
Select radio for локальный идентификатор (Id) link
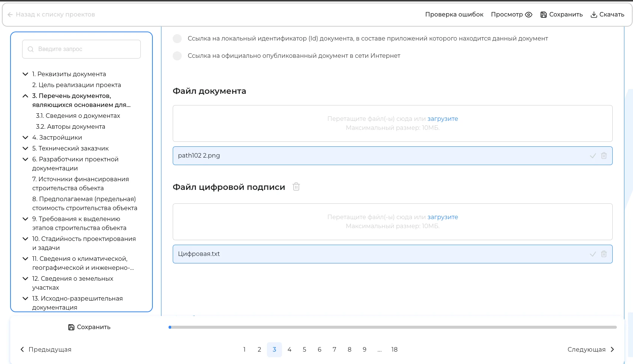pyautogui.click(x=177, y=39)
